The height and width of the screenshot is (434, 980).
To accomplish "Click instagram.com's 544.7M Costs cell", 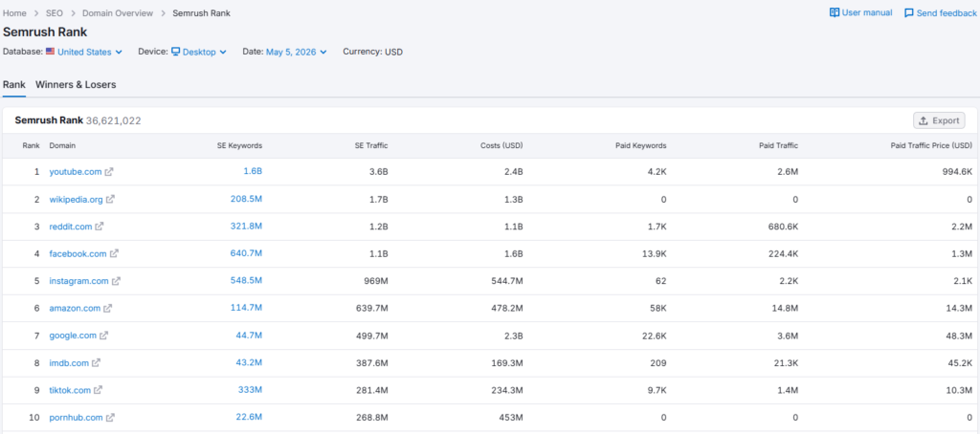I will pyautogui.click(x=507, y=281).
